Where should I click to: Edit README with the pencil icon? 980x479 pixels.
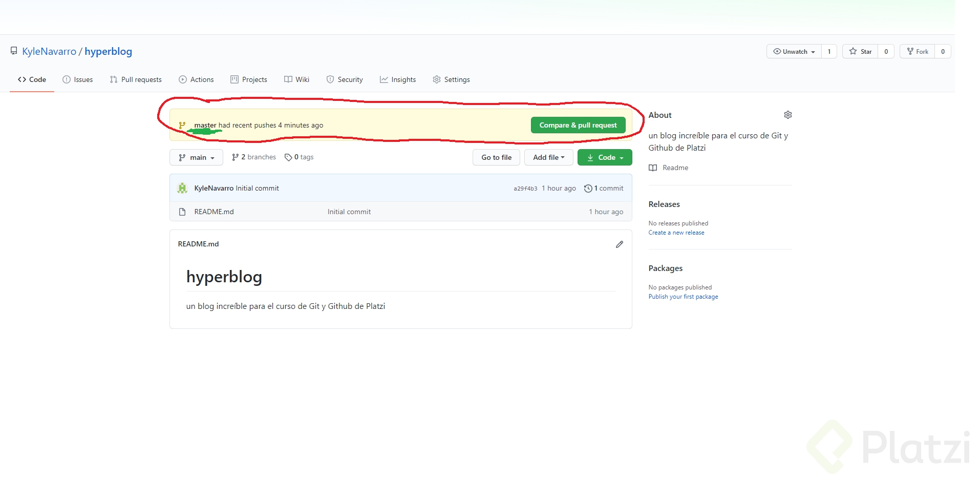pos(620,244)
